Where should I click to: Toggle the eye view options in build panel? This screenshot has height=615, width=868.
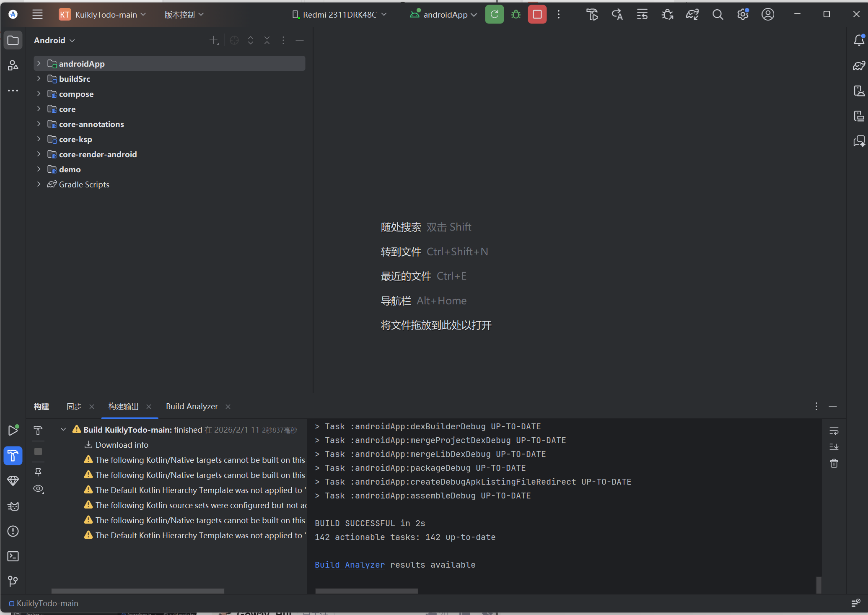pos(38,489)
